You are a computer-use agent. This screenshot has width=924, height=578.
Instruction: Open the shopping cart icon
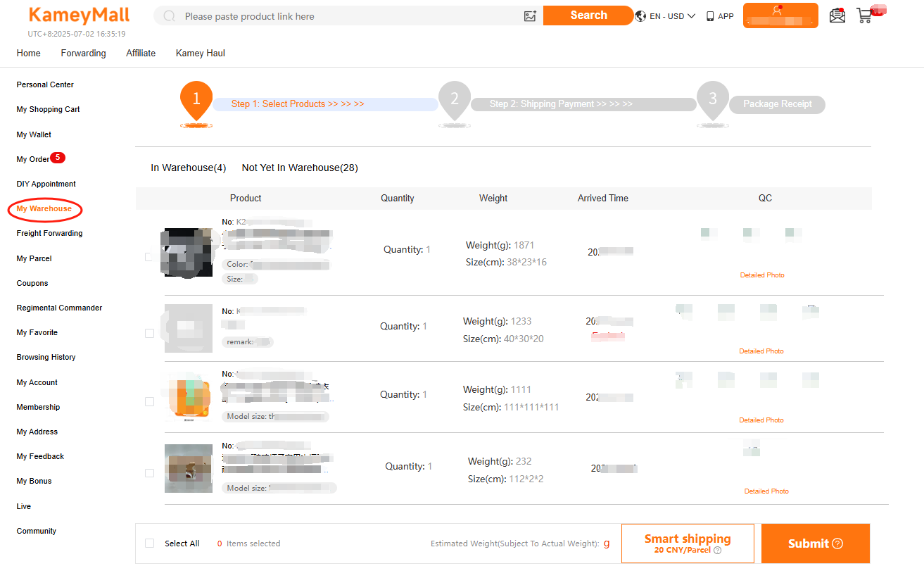click(x=865, y=15)
